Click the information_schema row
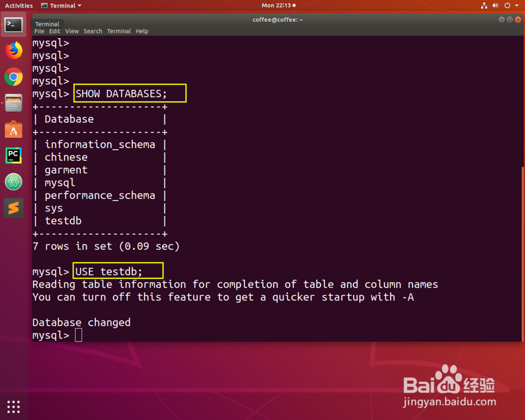525x420 pixels. click(100, 144)
